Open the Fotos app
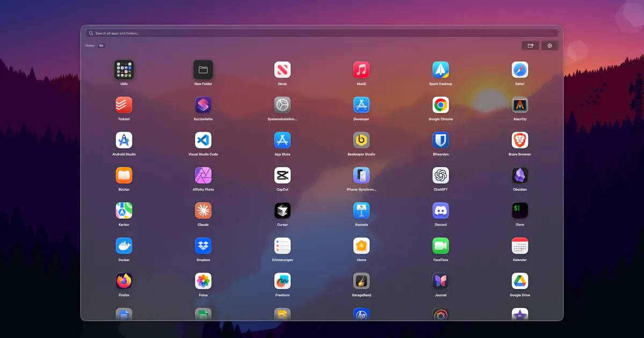Image resolution: width=644 pixels, height=338 pixels. tap(203, 281)
